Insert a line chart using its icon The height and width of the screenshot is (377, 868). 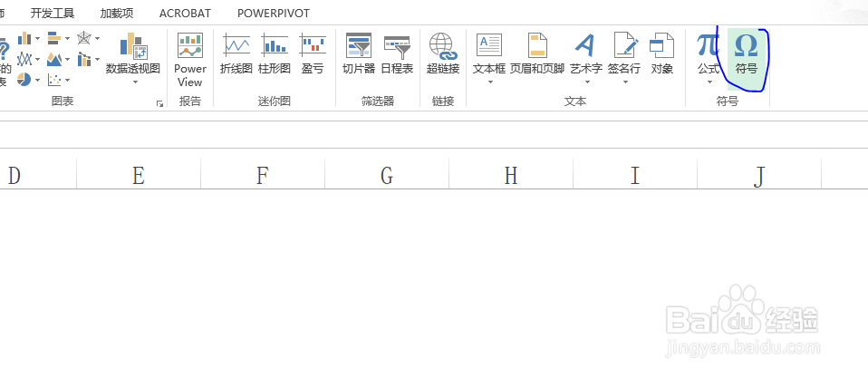[24, 59]
